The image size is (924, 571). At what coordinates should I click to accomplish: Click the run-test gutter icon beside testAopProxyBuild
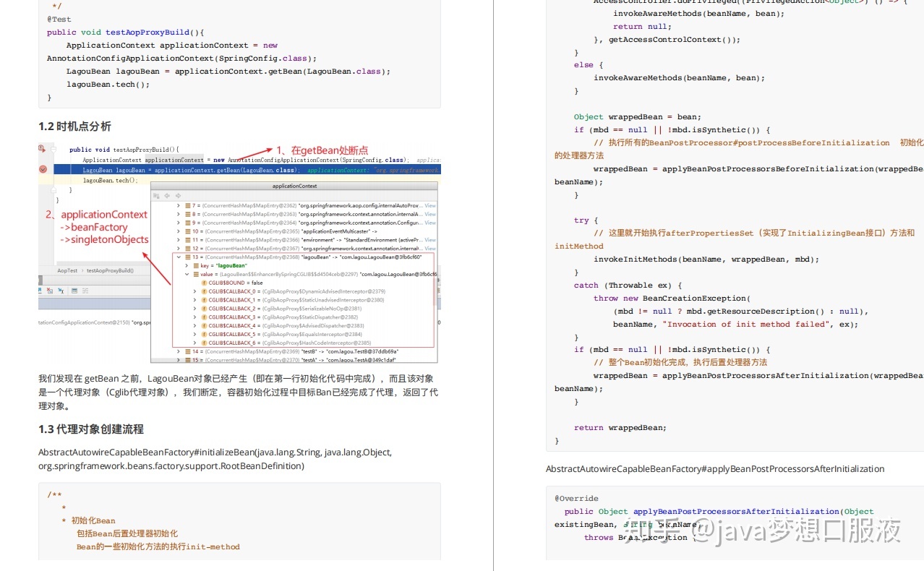(42, 150)
